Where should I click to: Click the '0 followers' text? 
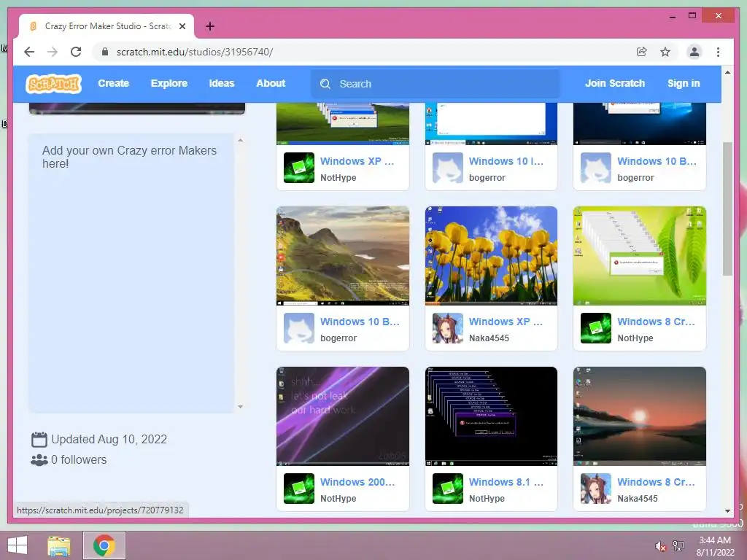pos(79,459)
